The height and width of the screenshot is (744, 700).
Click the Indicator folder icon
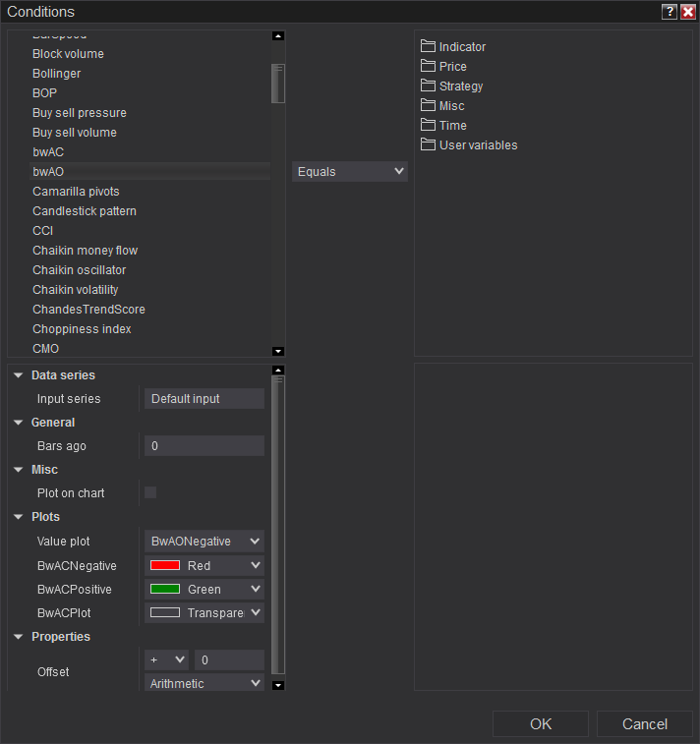(x=428, y=46)
